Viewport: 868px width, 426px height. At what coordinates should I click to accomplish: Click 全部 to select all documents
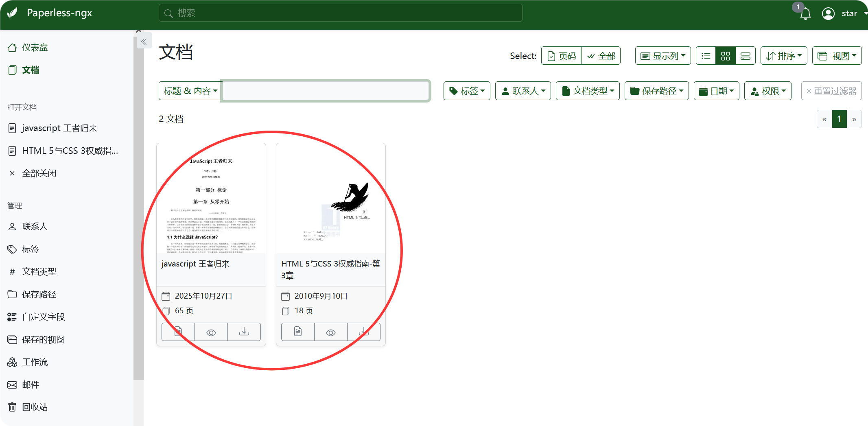point(601,56)
